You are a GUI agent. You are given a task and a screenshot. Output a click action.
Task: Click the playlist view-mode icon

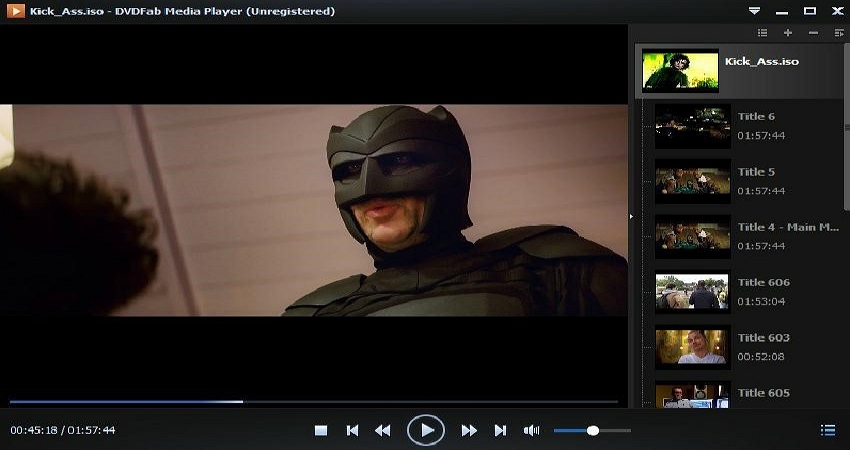coord(763,33)
